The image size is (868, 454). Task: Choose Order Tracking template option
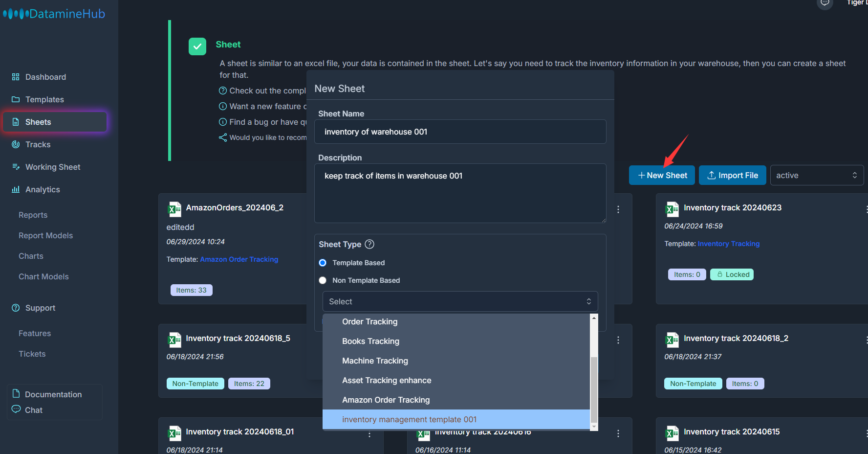click(456, 321)
